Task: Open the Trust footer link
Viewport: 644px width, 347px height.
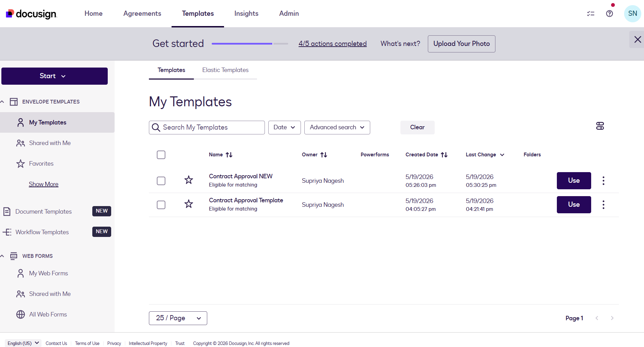Action: click(x=180, y=343)
